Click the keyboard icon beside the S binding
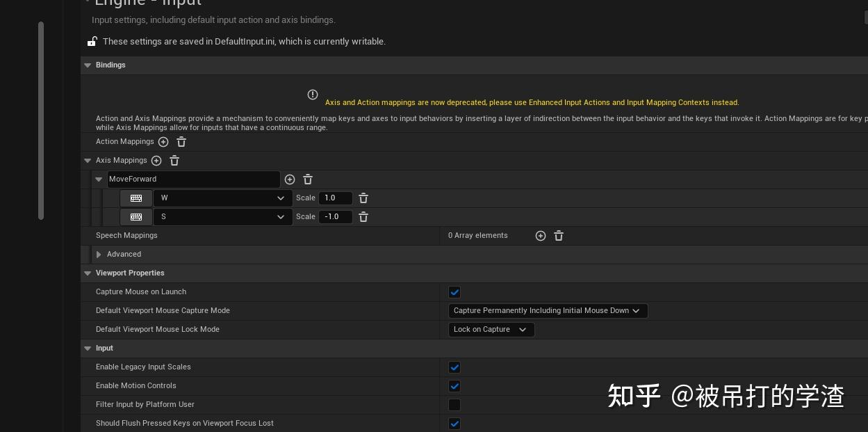Image resolution: width=868 pixels, height=432 pixels. point(136,217)
